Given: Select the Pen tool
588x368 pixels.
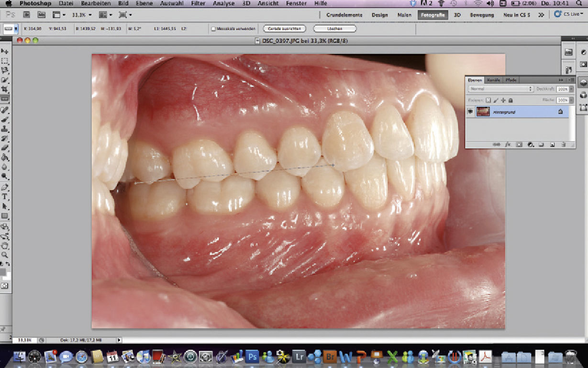Looking at the screenshot, I should pos(5,187).
